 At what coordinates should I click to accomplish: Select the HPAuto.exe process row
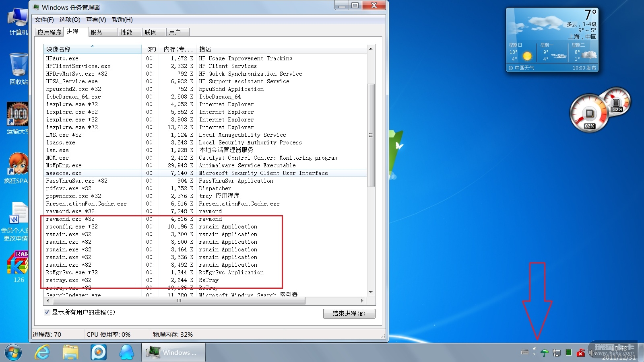tap(205, 58)
